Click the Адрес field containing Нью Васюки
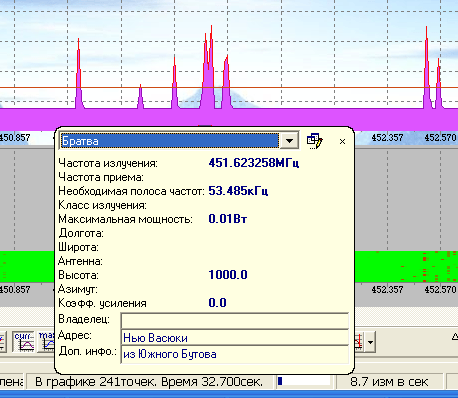The image size is (458, 398). pos(235,338)
